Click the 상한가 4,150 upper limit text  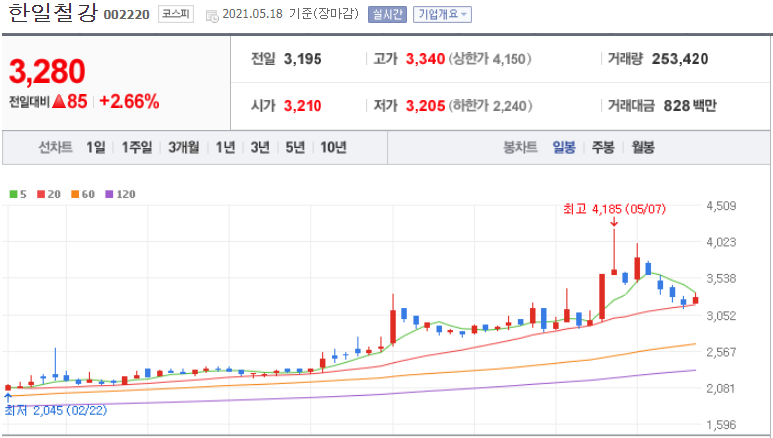(490, 59)
